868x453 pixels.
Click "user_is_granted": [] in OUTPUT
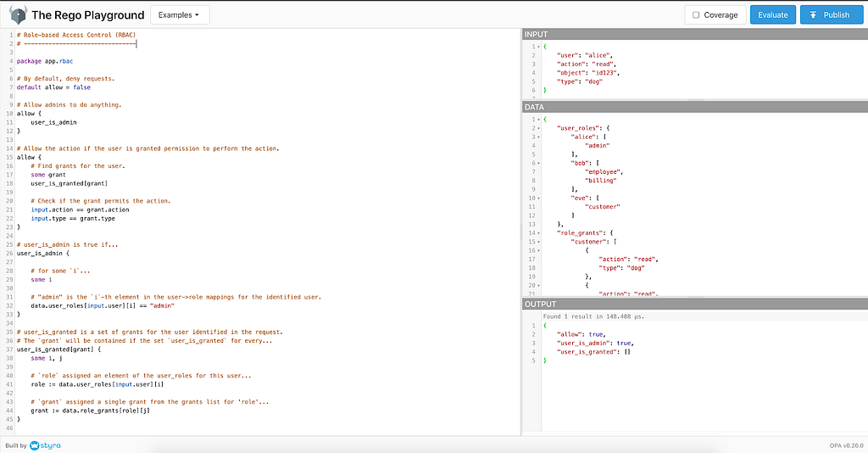click(x=593, y=352)
